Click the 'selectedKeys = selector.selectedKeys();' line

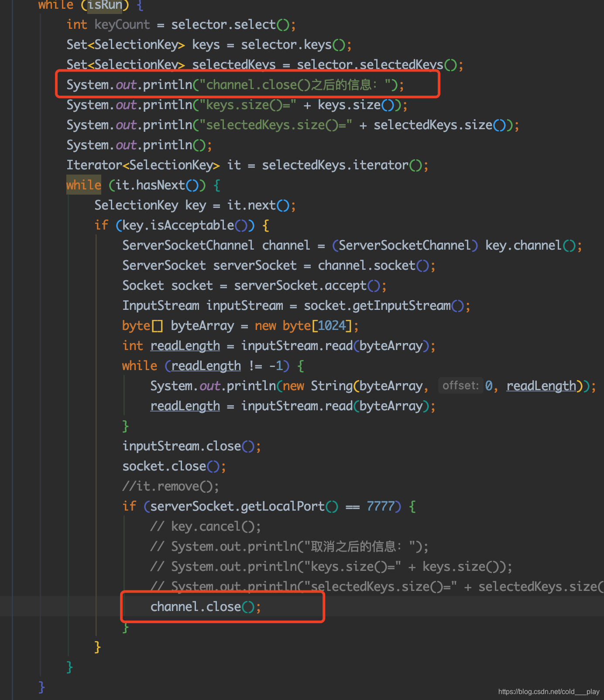coord(265,65)
